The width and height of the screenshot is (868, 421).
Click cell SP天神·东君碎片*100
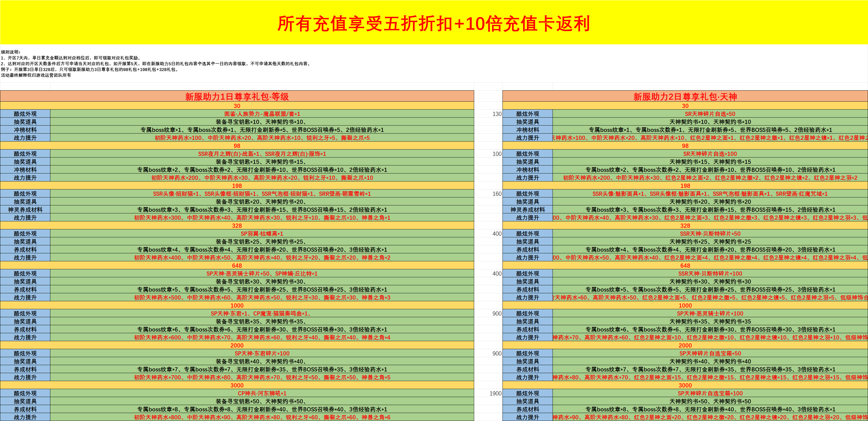tap(262, 353)
